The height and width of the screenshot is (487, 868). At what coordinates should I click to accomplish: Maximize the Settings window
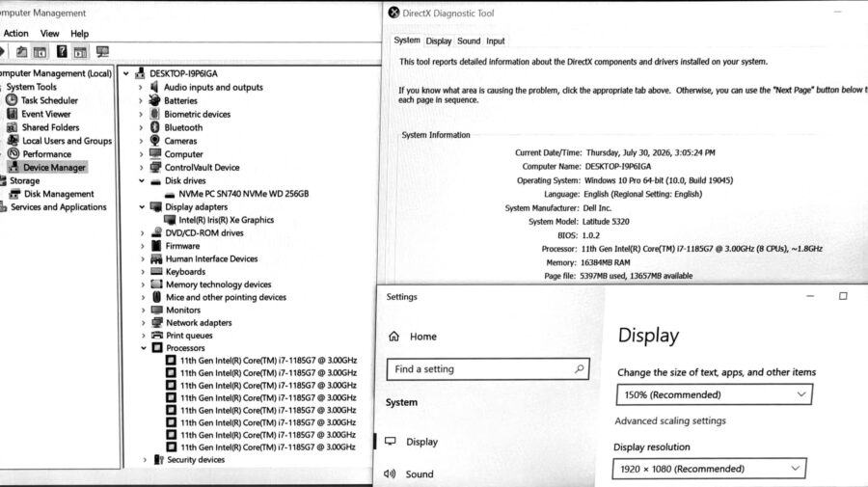[x=843, y=296]
